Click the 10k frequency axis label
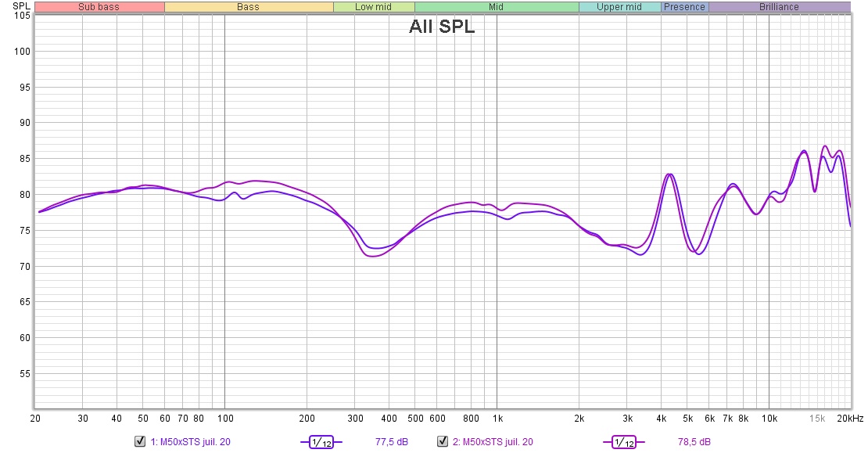The image size is (868, 453). click(769, 419)
